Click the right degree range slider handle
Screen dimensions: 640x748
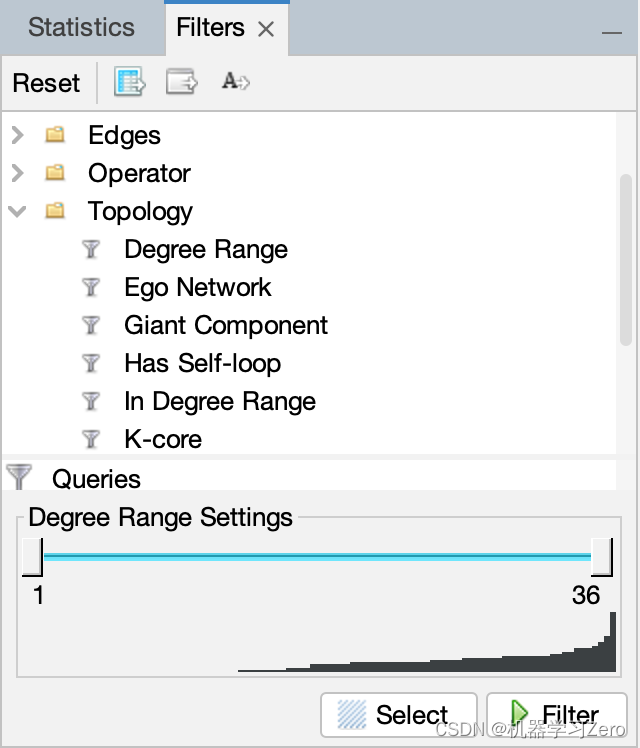(x=602, y=557)
